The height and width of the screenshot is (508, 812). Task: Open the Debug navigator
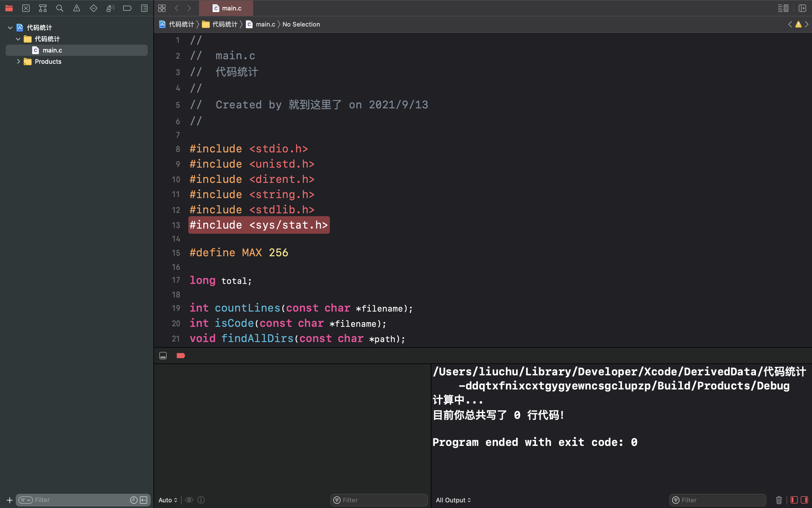111,8
